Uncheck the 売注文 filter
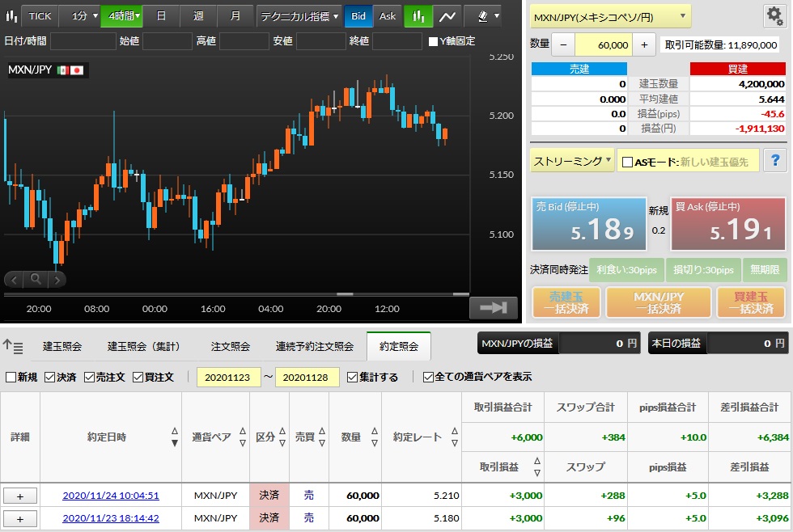This screenshot has height=532, width=793. click(89, 377)
